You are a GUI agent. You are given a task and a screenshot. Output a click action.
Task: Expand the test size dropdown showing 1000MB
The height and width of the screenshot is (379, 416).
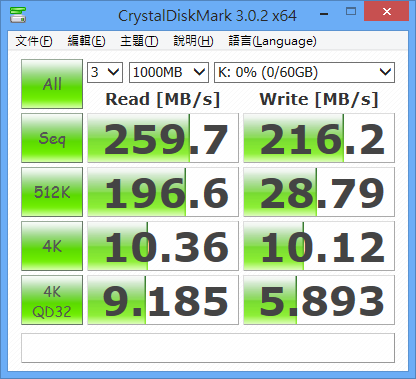tap(169, 72)
